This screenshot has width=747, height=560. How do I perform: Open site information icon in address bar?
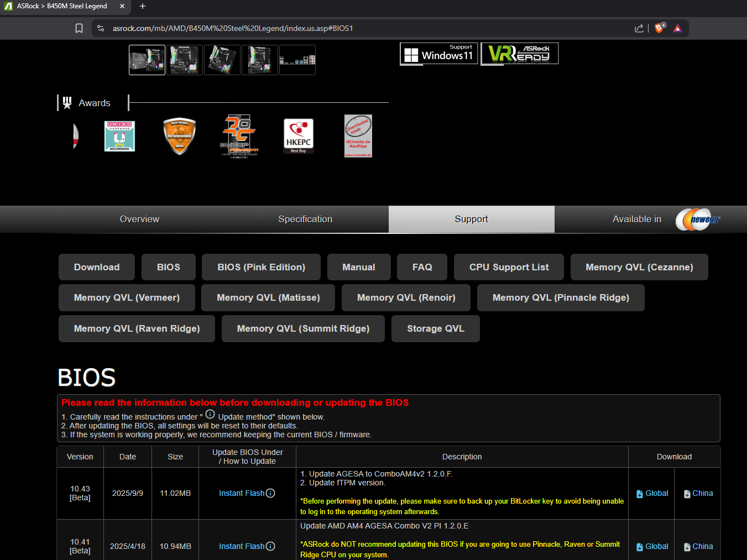click(101, 28)
